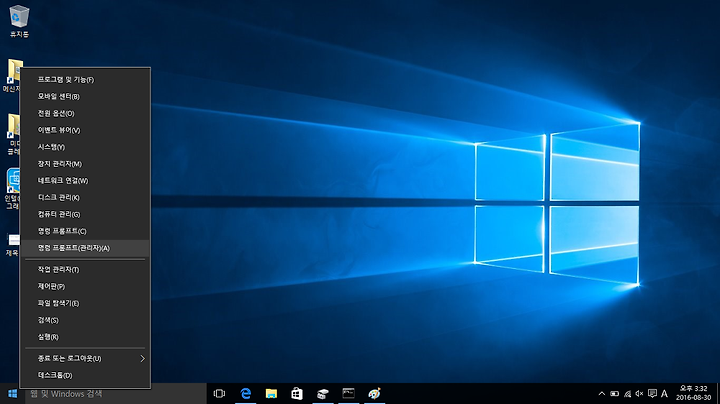The width and height of the screenshot is (720, 404).
Task: Open graduation cap app on taskbar
Action: (x=323, y=394)
